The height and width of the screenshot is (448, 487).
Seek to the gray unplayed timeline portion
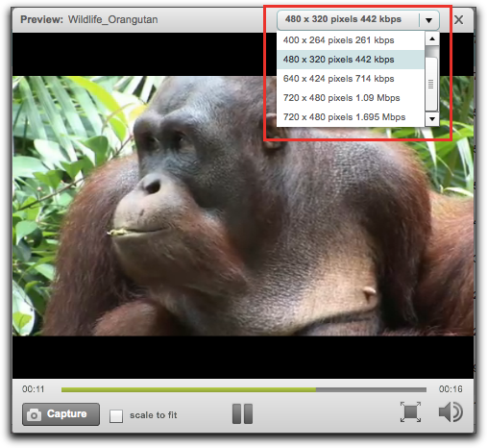[371, 389]
